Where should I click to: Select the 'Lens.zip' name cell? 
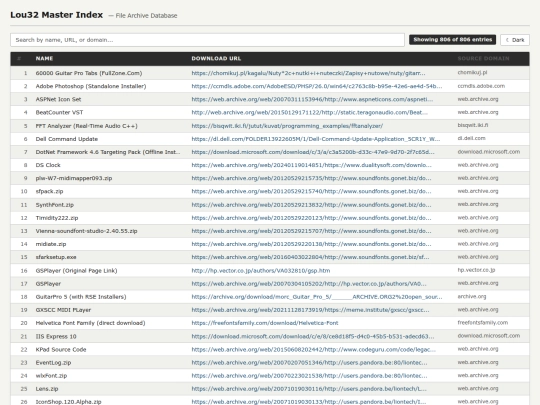tap(47, 389)
